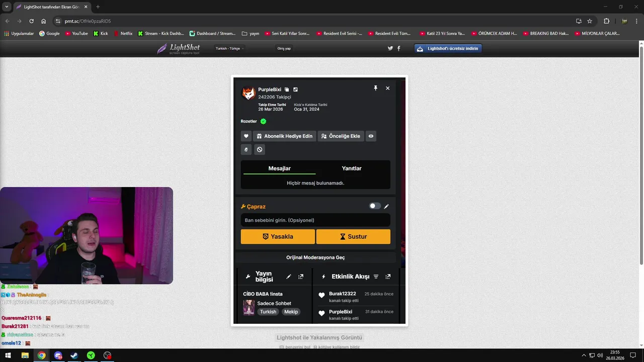Open Steam from the taskbar
Screen dimensions: 644x362
point(74,355)
